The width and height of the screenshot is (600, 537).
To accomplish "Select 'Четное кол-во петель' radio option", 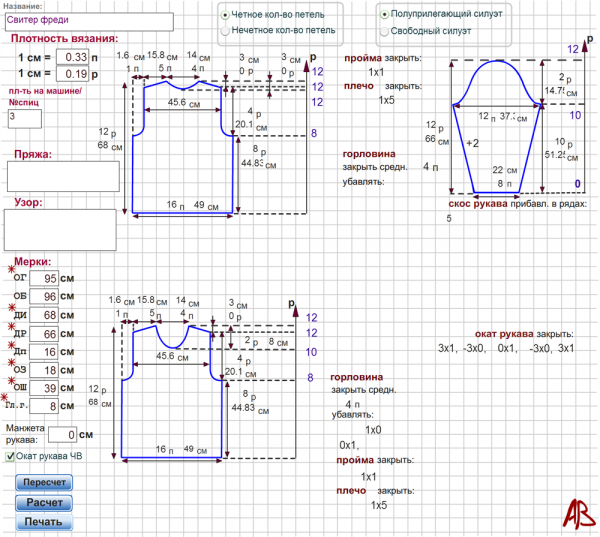I will pos(224,16).
